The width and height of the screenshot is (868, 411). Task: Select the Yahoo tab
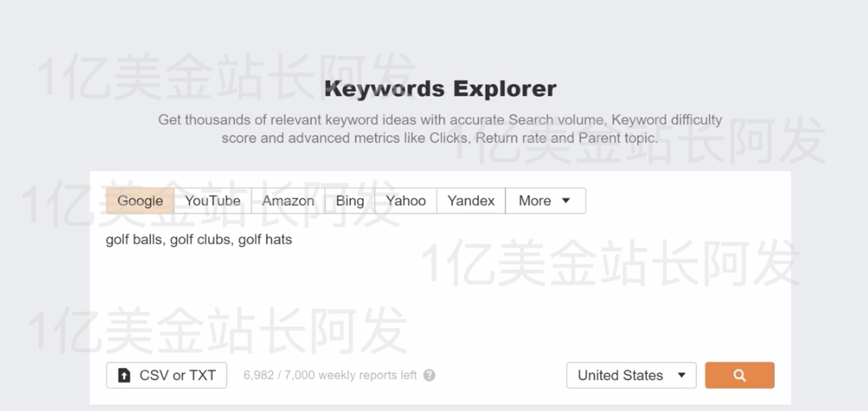point(406,201)
